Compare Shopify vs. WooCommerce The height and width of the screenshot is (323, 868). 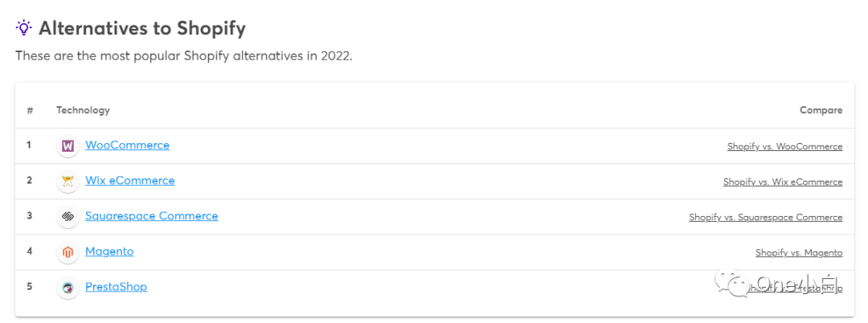click(x=785, y=146)
